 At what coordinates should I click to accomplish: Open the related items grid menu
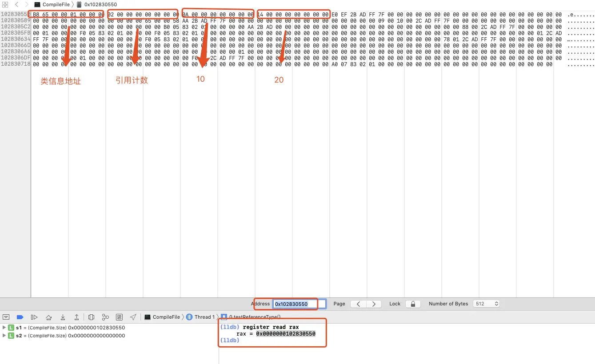pos(5,4)
